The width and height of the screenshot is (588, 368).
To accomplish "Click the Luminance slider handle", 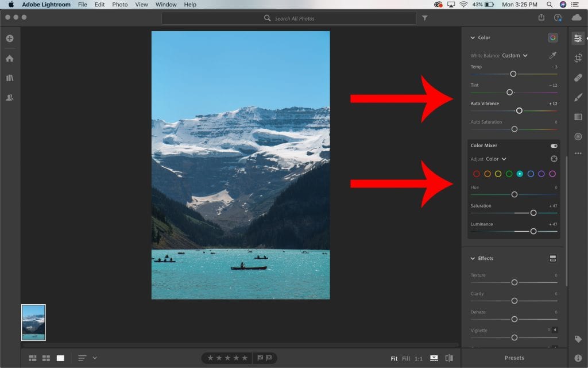I will 533,231.
